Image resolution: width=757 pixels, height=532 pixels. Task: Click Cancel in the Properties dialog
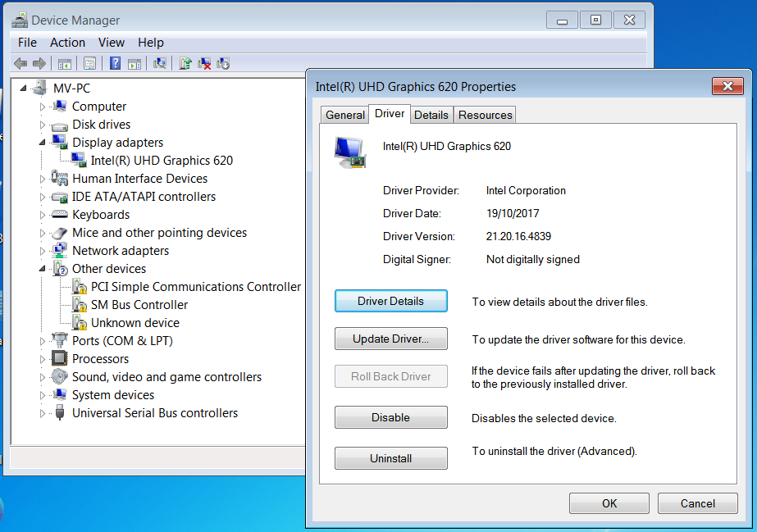point(698,503)
